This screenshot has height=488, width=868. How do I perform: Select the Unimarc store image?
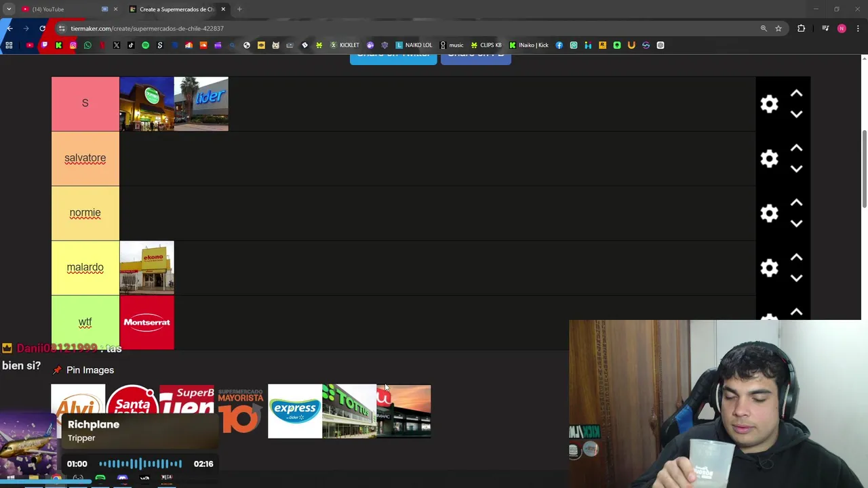[403, 411]
